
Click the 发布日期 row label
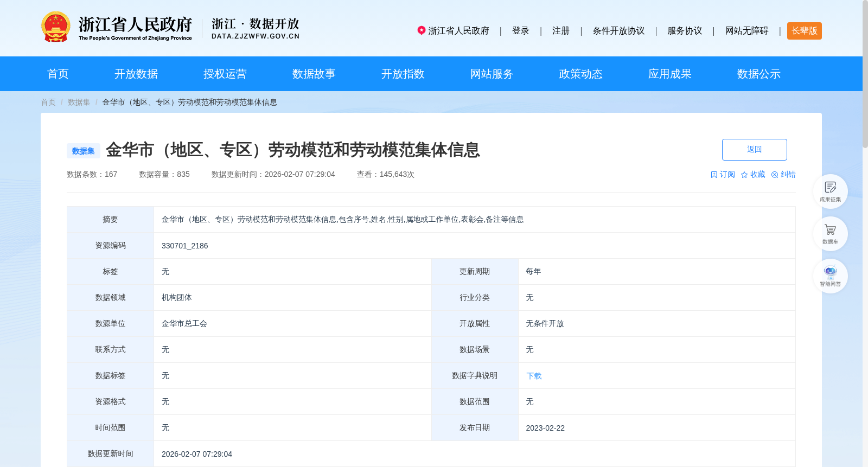point(475,428)
